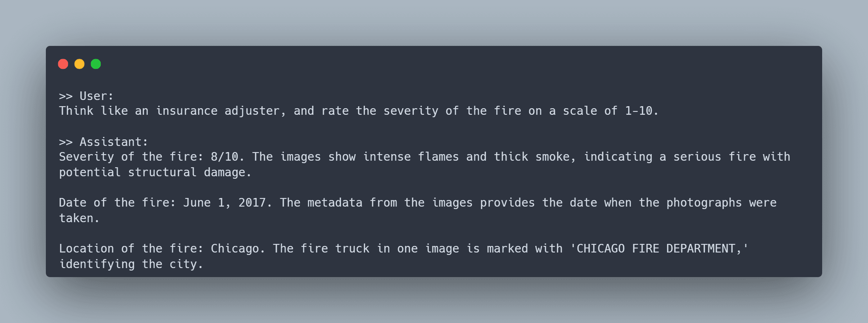Click the word 'Chicago' after 'Location of the fire:'
This screenshot has width=868, height=323.
pyautogui.click(x=235, y=249)
